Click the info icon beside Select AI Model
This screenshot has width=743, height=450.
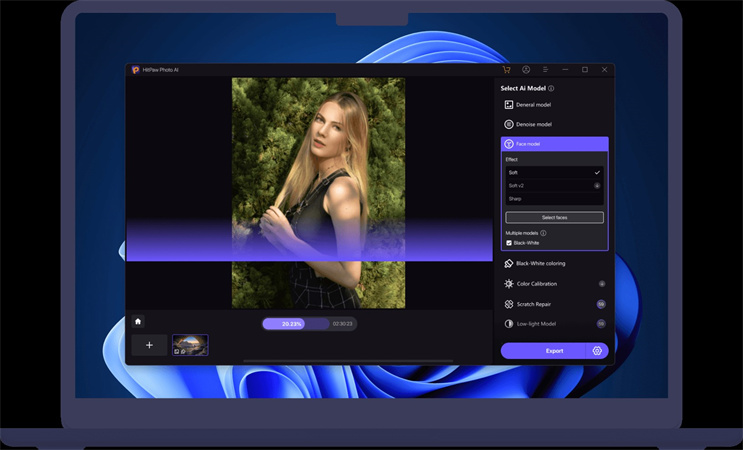pos(551,88)
